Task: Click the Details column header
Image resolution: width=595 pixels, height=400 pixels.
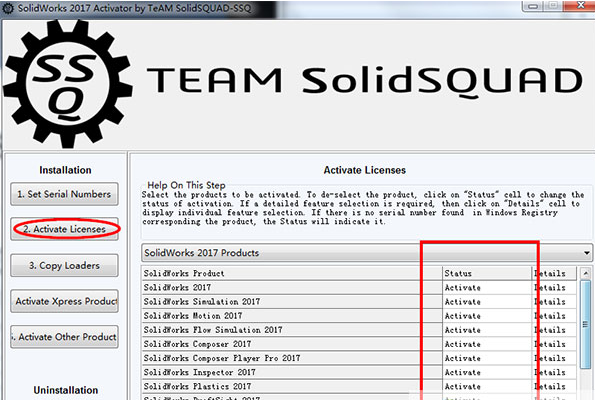Action: (554, 273)
